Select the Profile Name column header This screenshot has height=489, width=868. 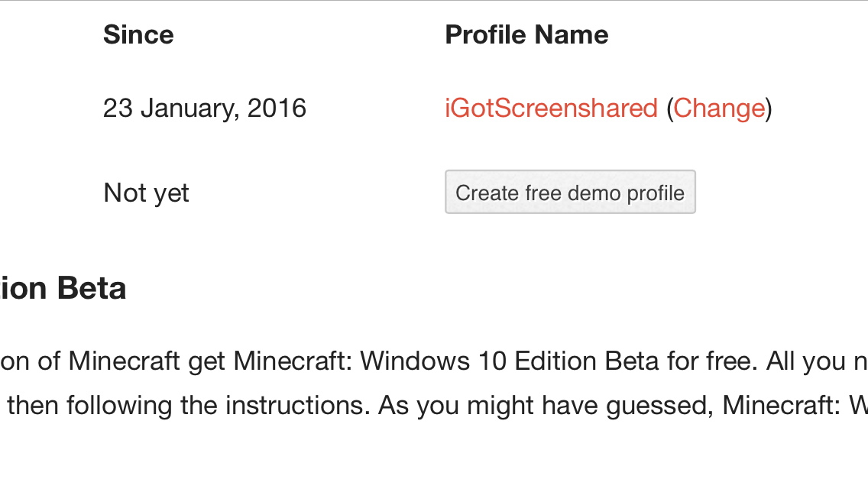(x=526, y=35)
